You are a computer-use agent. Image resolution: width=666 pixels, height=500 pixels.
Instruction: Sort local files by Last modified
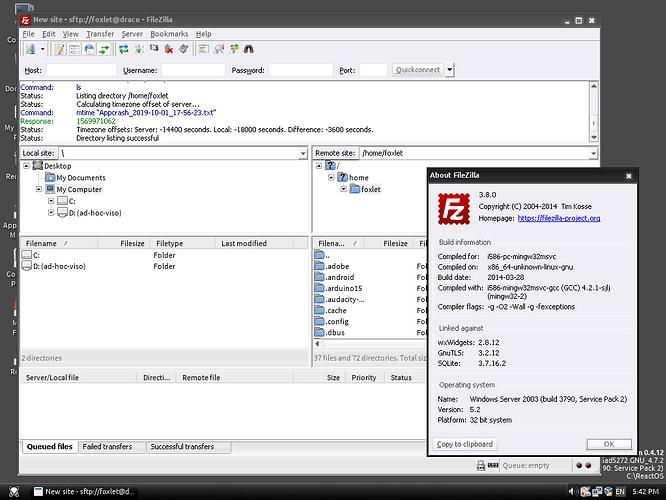[x=254, y=243]
